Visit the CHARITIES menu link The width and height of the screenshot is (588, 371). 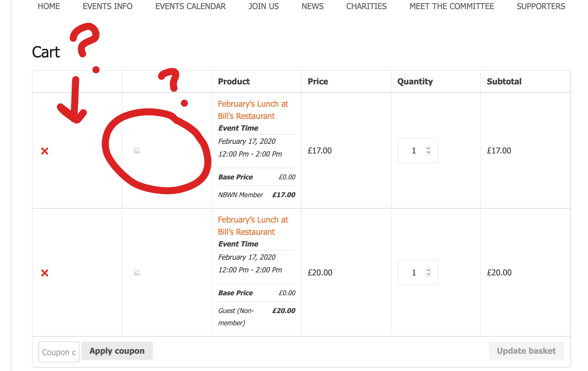coord(366,6)
